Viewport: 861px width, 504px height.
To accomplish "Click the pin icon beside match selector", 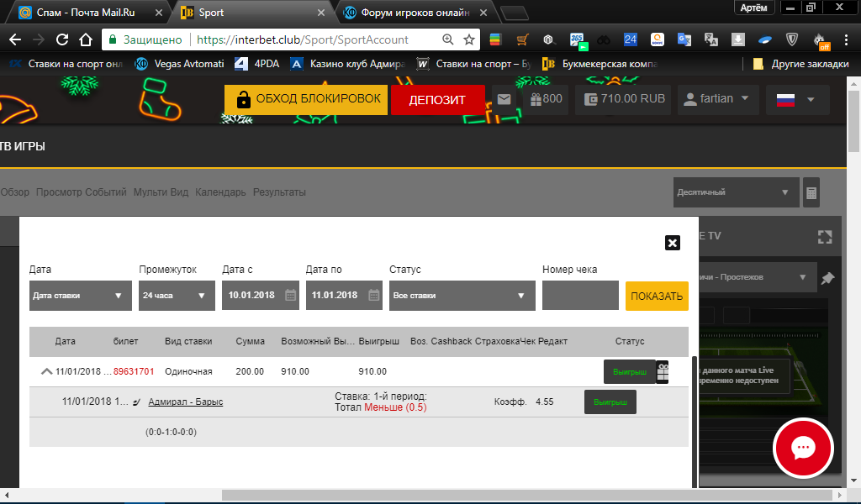I will 827,277.
